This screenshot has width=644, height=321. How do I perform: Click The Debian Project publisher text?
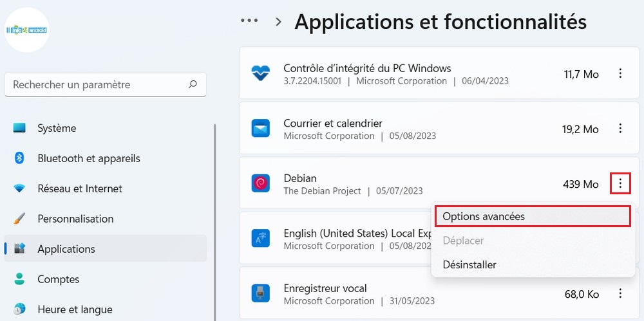(x=323, y=191)
